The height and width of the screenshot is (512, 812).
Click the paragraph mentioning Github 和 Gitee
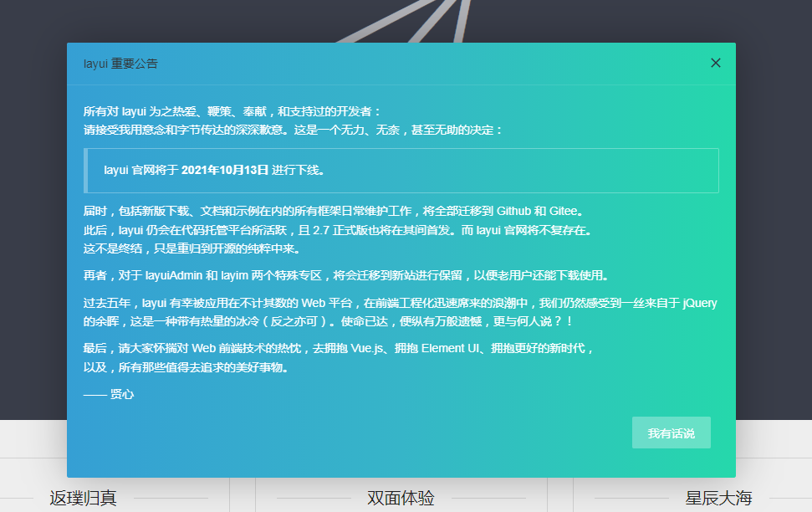335,211
